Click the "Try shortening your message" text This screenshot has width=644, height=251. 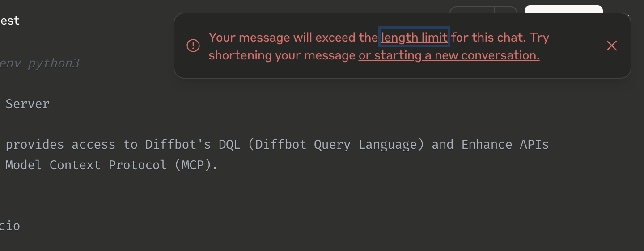pyautogui.click(x=379, y=46)
